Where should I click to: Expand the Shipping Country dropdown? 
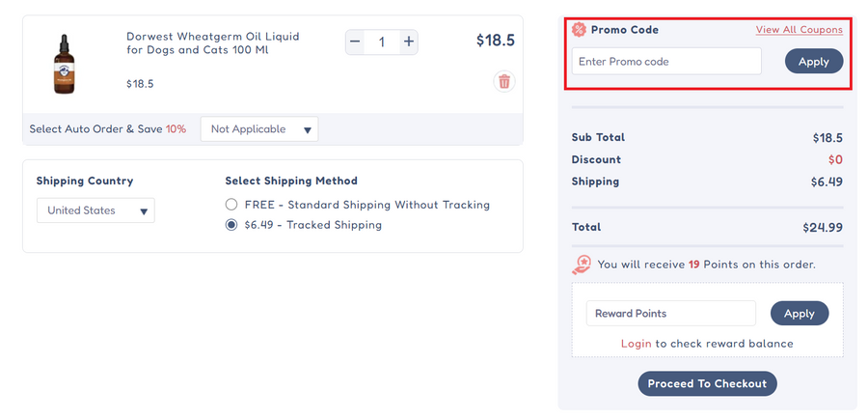pyautogui.click(x=95, y=210)
